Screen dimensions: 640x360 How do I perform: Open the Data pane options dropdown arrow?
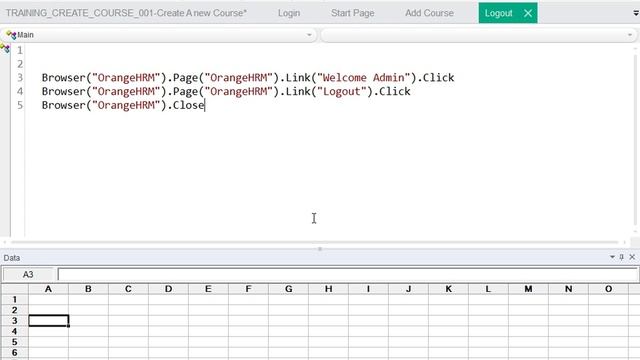point(612,257)
